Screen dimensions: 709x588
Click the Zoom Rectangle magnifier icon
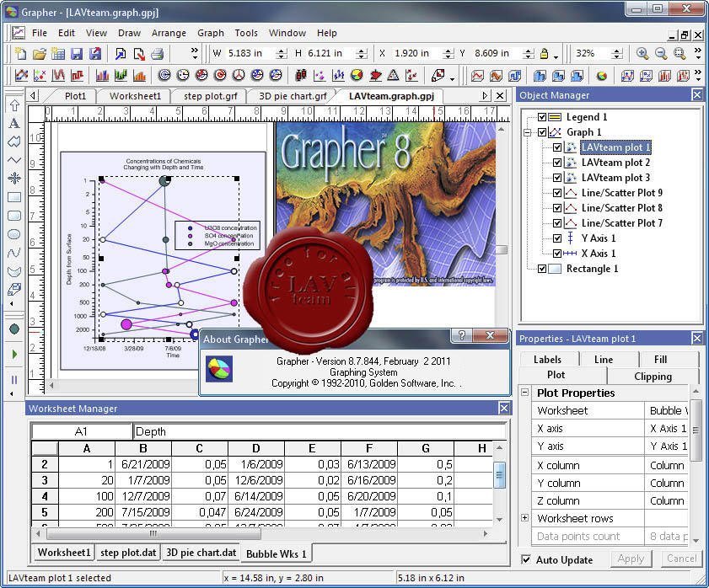(679, 53)
